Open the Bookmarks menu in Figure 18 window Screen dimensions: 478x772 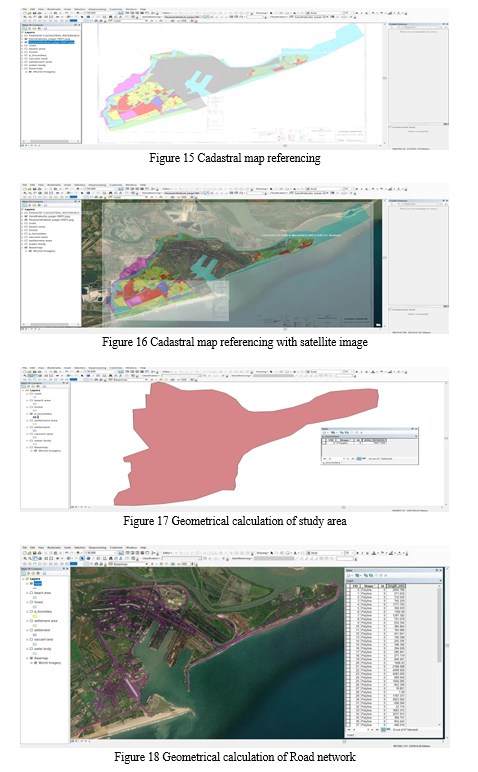coord(54,547)
